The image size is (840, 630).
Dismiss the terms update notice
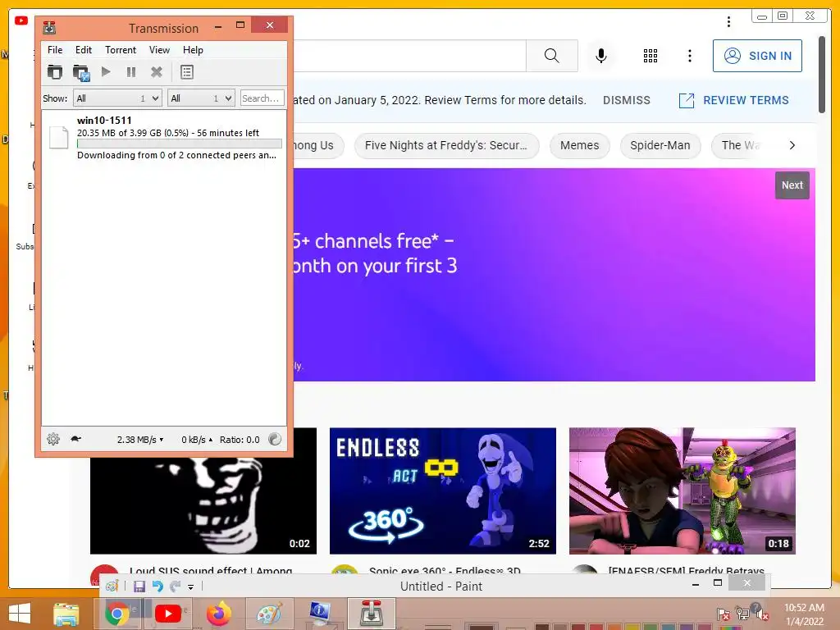pos(626,100)
